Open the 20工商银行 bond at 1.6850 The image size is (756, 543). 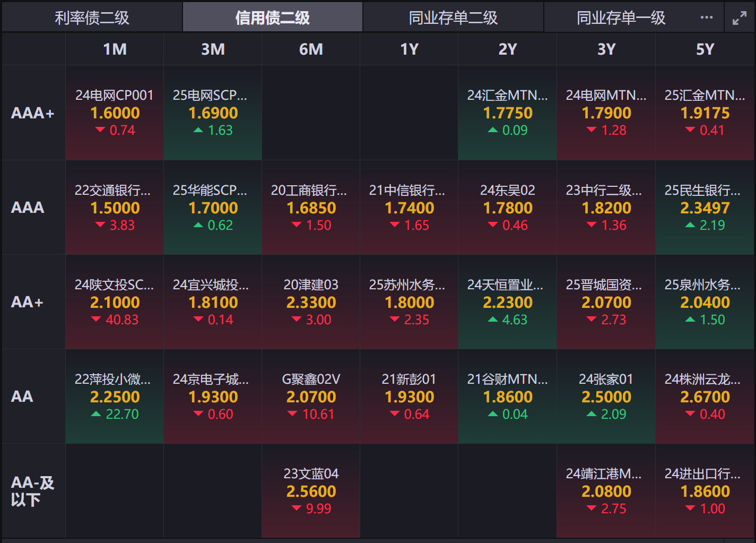pyautogui.click(x=311, y=208)
